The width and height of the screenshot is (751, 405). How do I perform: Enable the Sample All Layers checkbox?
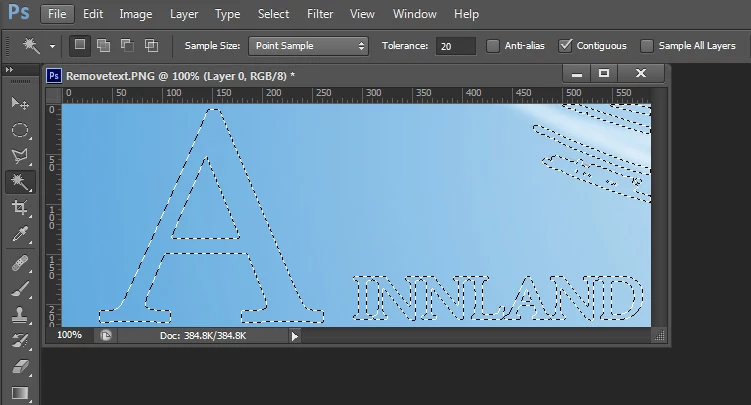pos(647,46)
